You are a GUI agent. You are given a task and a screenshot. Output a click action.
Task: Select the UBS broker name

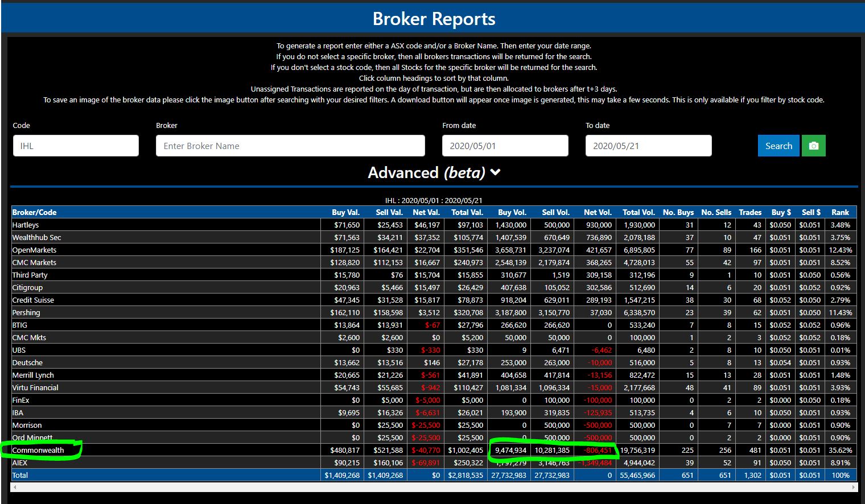click(x=19, y=350)
